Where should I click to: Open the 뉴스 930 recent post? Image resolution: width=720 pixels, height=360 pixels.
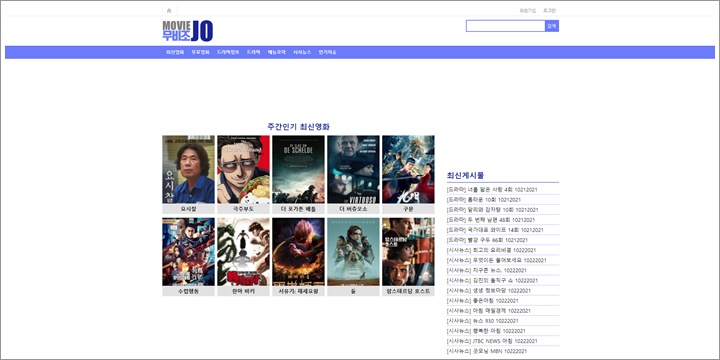pos(483,321)
